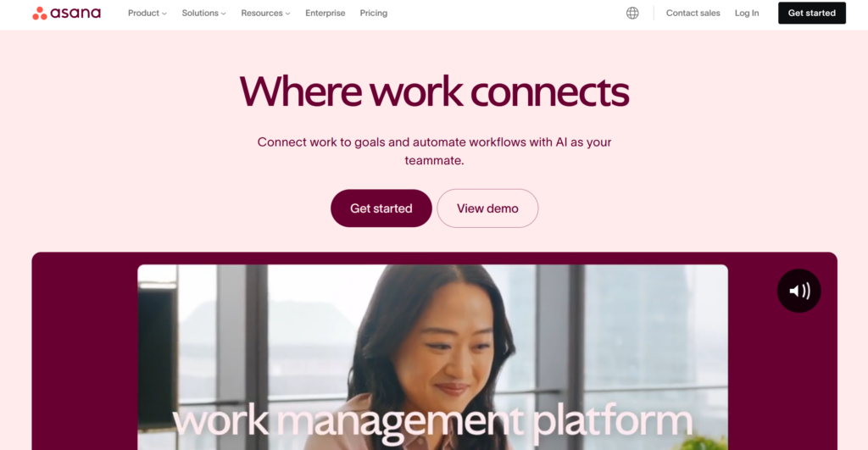Go to the Pricing page

pyautogui.click(x=374, y=13)
